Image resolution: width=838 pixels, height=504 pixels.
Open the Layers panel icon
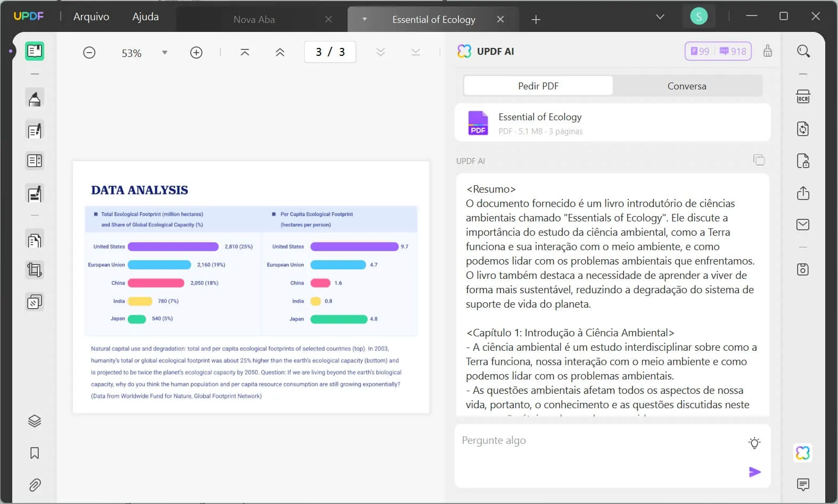click(35, 421)
